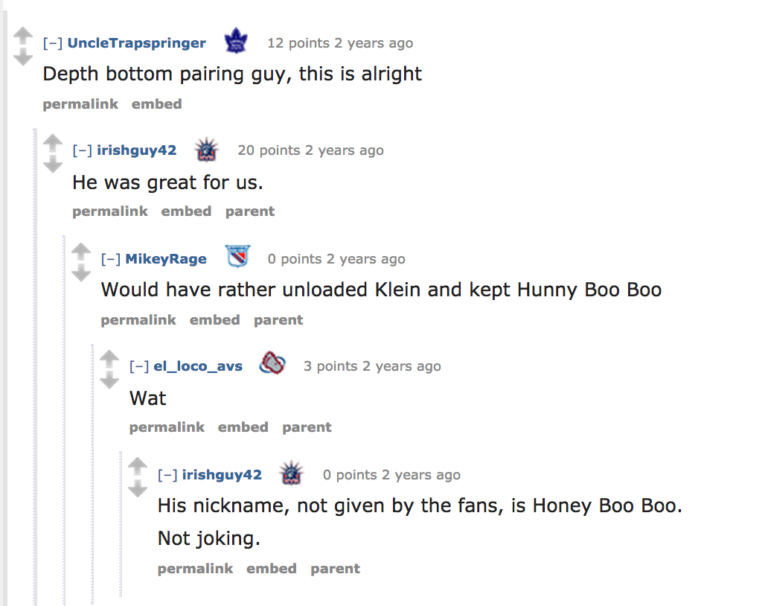The image size is (768, 606).
Task: Open UncleTrapspringer's user profile
Action: [136, 43]
